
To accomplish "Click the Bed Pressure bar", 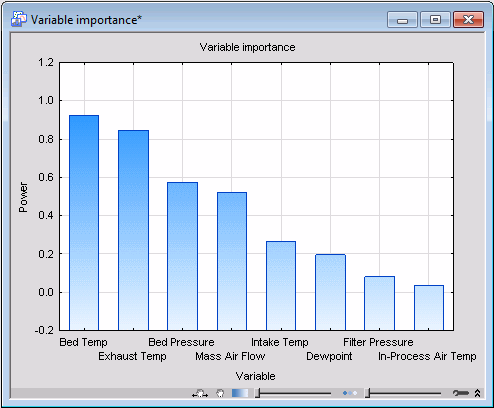I will 182,256.
